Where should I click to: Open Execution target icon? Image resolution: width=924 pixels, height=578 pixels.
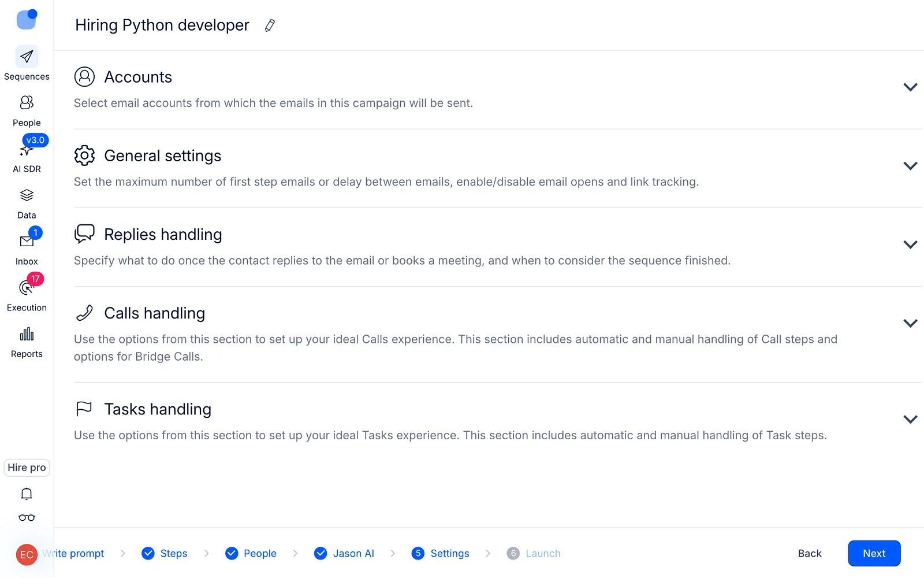click(x=25, y=287)
